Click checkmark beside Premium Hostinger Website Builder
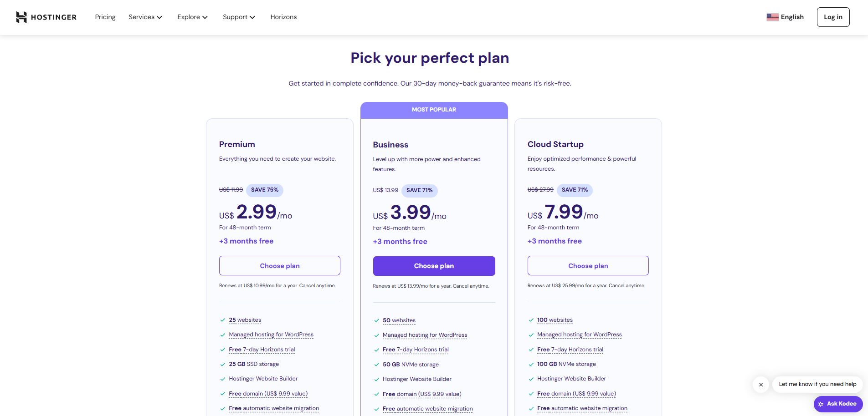 click(x=223, y=379)
